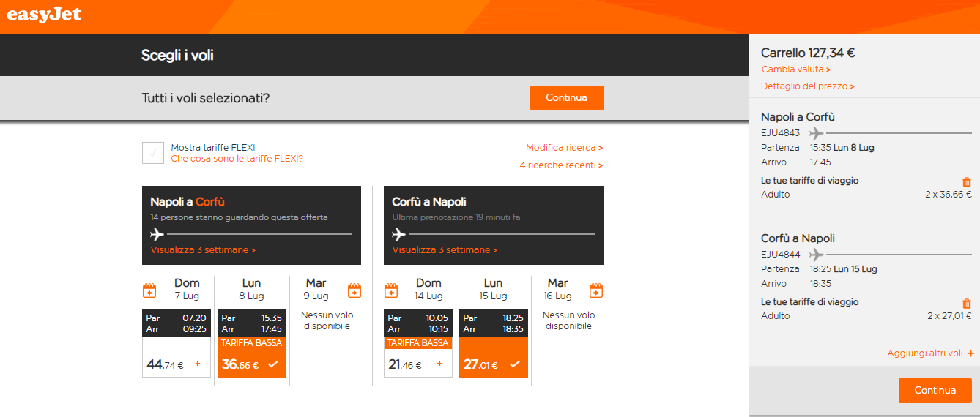The height and width of the screenshot is (417, 980).
Task: Click Tutti i voli selezionati? text
Action: point(206,98)
